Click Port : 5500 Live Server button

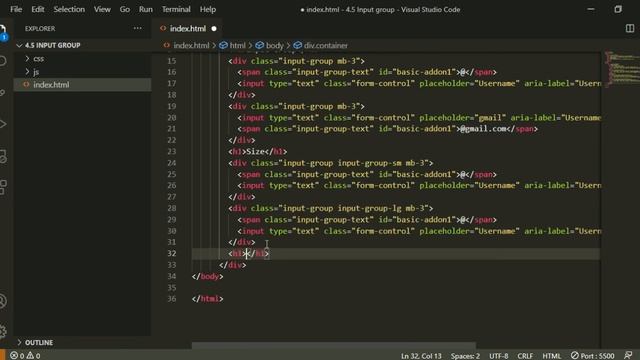tap(592, 356)
